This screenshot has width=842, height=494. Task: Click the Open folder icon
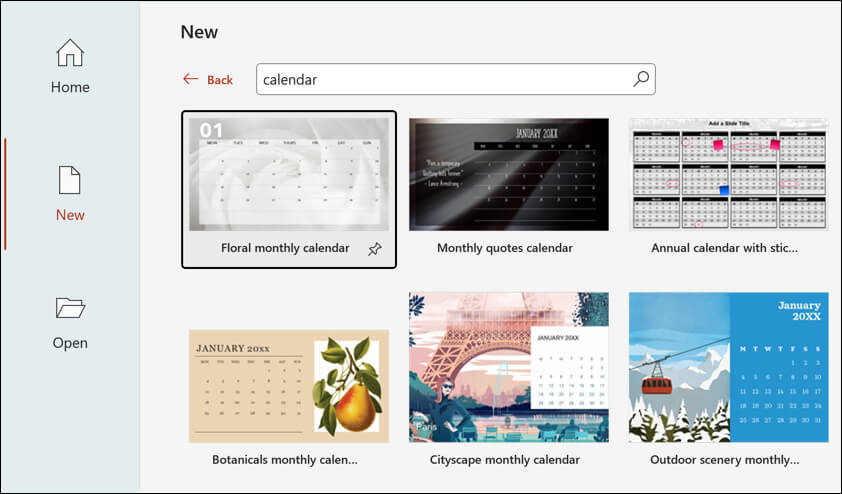click(70, 308)
